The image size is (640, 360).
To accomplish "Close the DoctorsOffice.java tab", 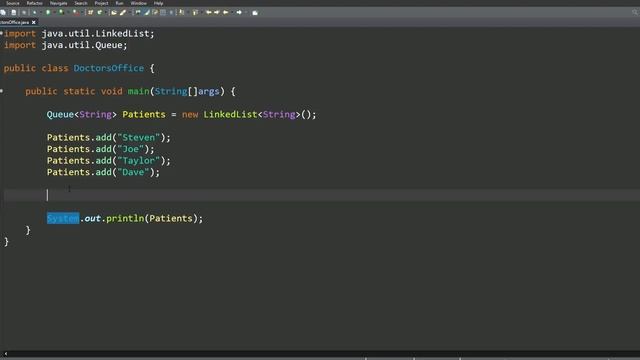I will 33,22.
